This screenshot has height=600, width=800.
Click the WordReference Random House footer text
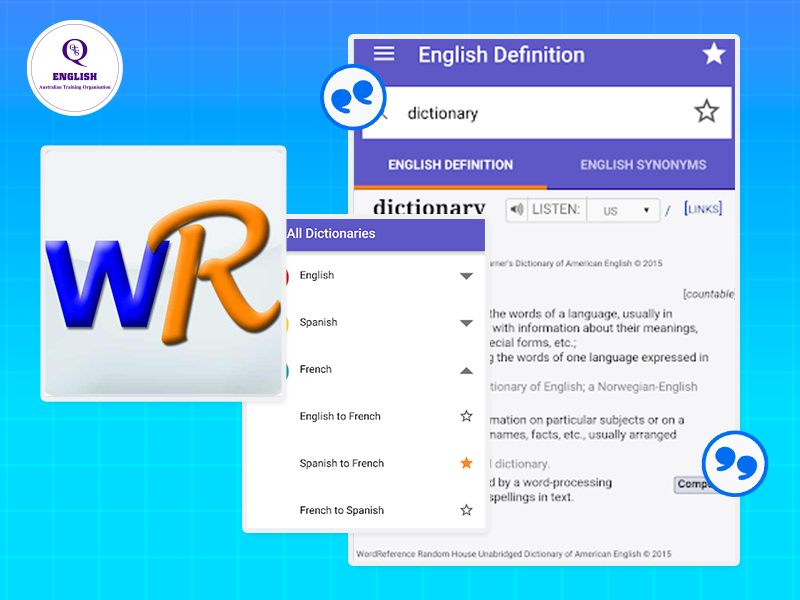514,554
